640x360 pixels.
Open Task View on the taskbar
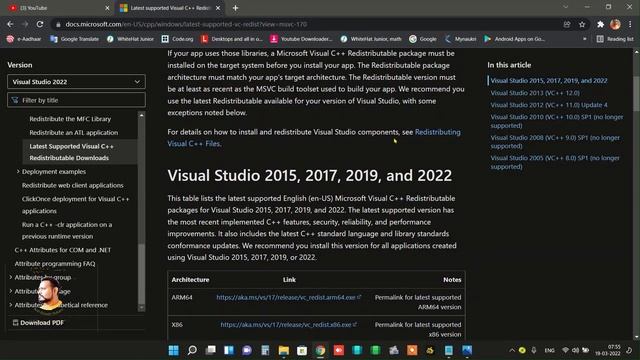click(x=211, y=350)
